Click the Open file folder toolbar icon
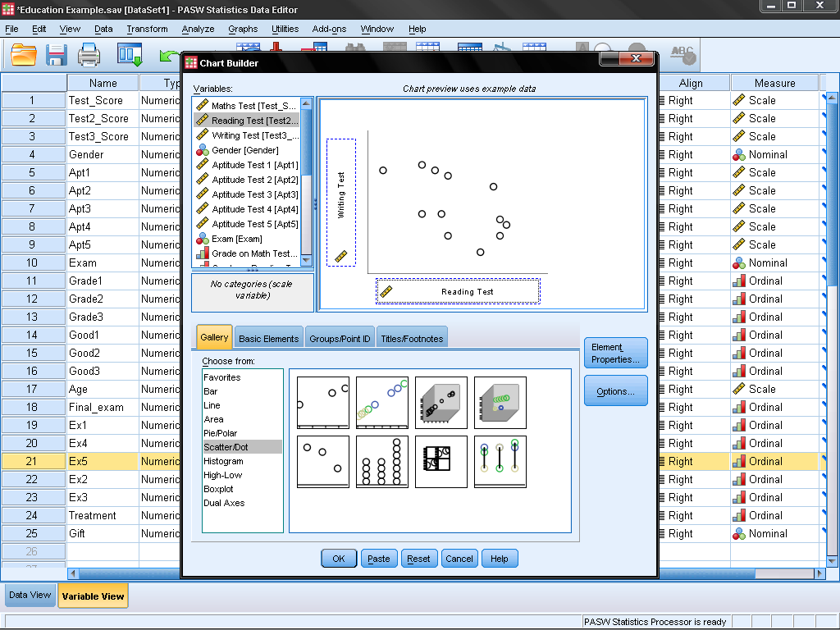 tap(24, 55)
